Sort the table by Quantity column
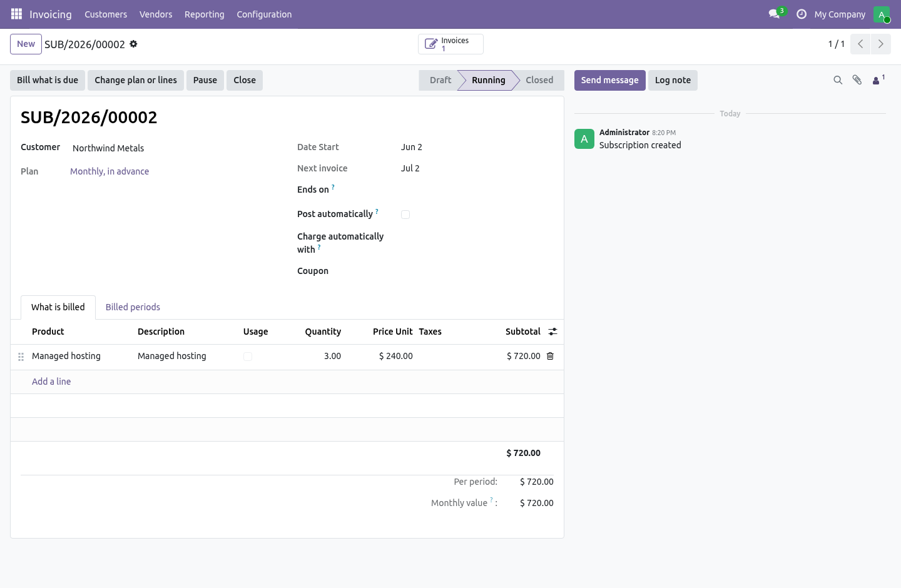 pyautogui.click(x=323, y=332)
